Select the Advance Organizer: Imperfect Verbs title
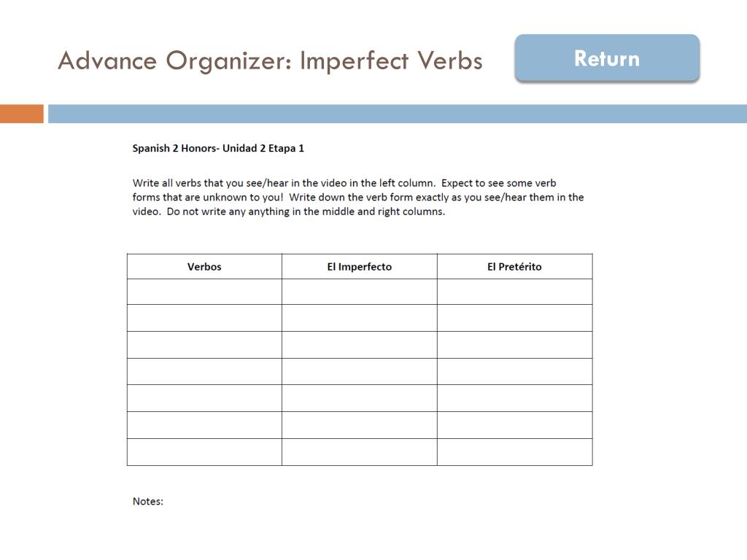Image resolution: width=747 pixels, height=560 pixels. [270, 61]
